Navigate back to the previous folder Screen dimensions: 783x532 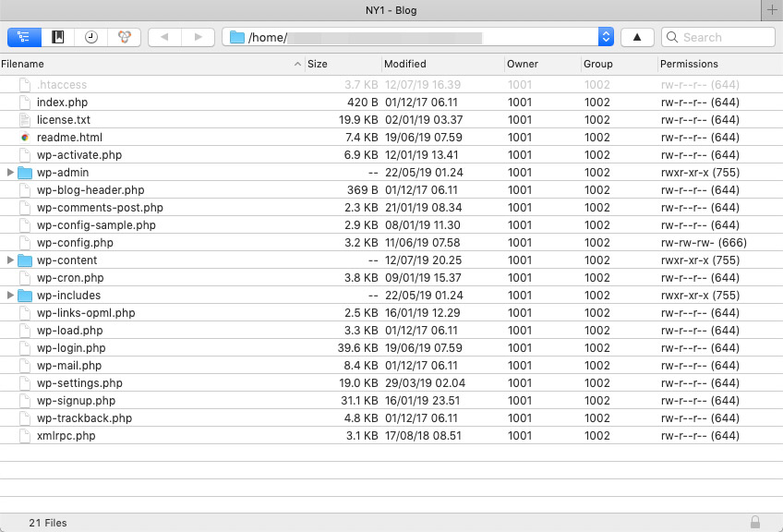coord(164,37)
